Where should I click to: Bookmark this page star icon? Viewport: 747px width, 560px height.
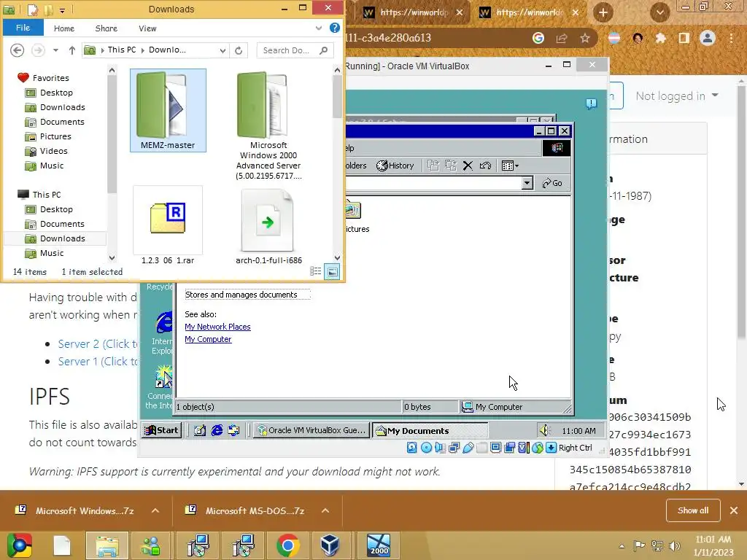(x=584, y=38)
